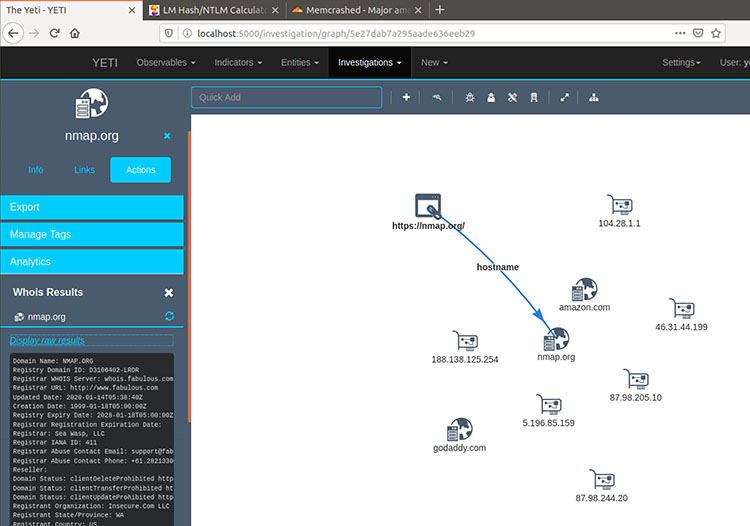Screen dimensions: 750x526
Task: Click the browser address bar URL
Action: [336, 33]
